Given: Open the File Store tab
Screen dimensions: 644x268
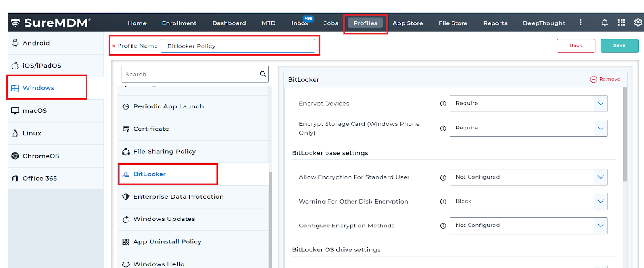Looking at the screenshot, I should 453,23.
